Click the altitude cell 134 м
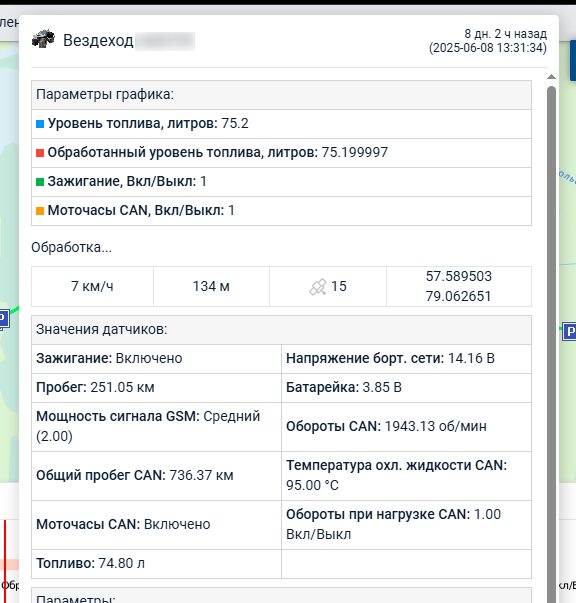The height and width of the screenshot is (603, 576). click(211, 287)
